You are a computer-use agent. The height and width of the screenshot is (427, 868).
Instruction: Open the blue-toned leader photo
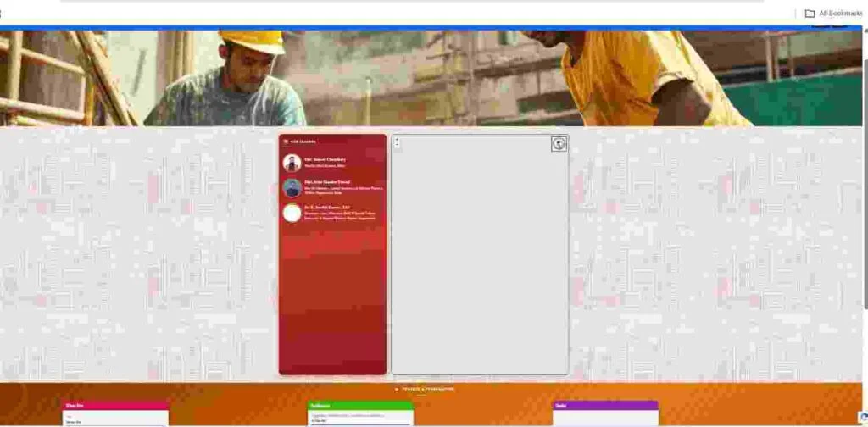coord(292,188)
